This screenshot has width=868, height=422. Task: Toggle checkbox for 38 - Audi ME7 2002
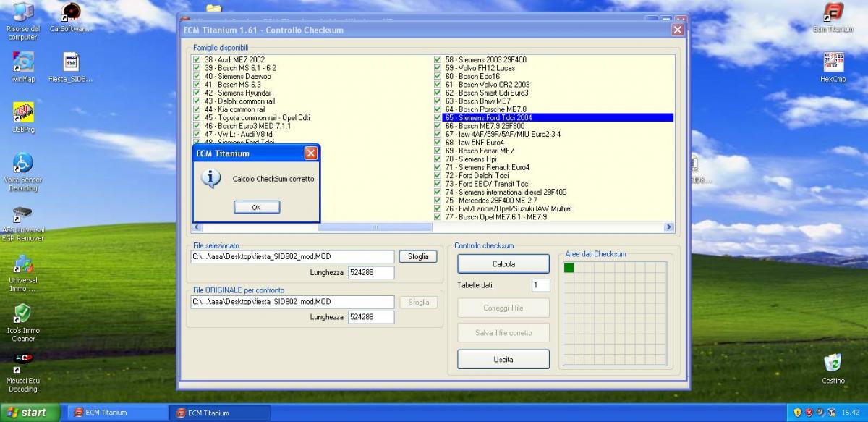coord(197,59)
